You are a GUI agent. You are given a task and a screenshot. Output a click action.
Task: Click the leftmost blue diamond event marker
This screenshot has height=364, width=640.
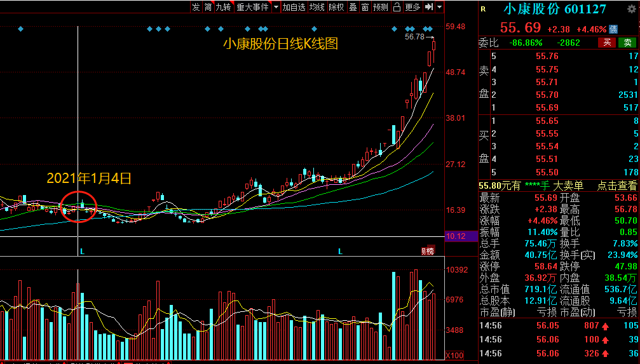tap(21, 29)
